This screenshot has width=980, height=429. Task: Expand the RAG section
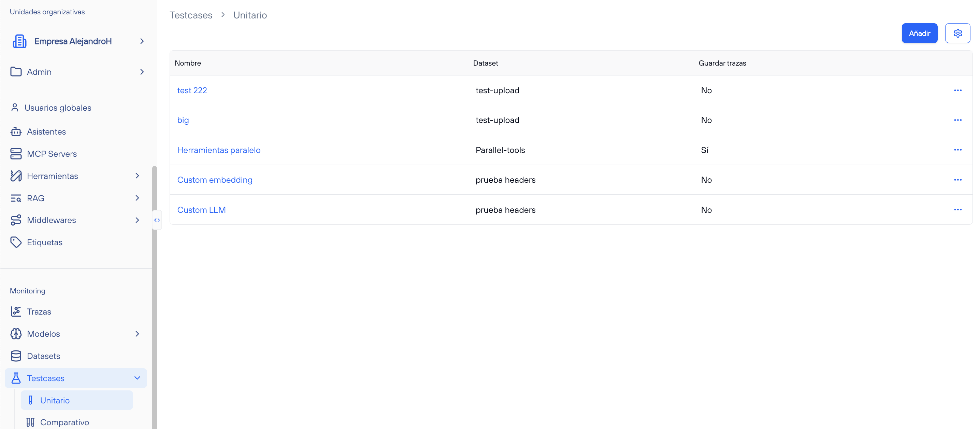[137, 198]
